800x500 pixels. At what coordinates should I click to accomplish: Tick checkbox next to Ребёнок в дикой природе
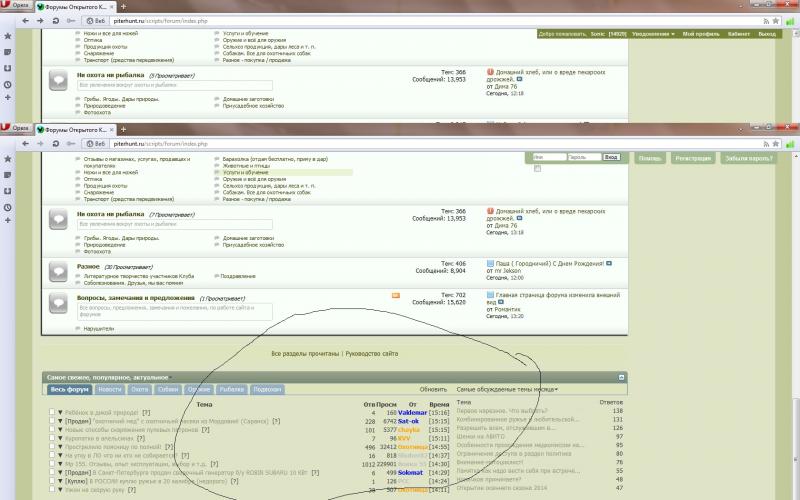click(52, 412)
